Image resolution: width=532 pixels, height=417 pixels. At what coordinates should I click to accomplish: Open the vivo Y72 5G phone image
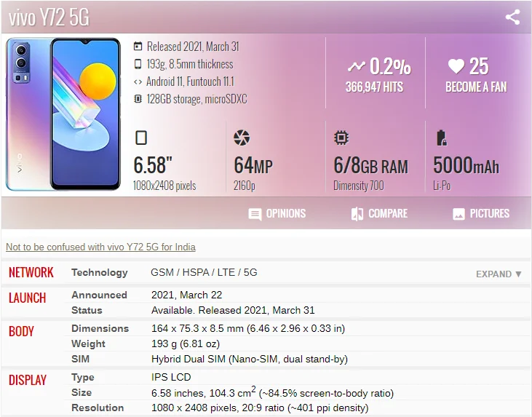coord(63,114)
